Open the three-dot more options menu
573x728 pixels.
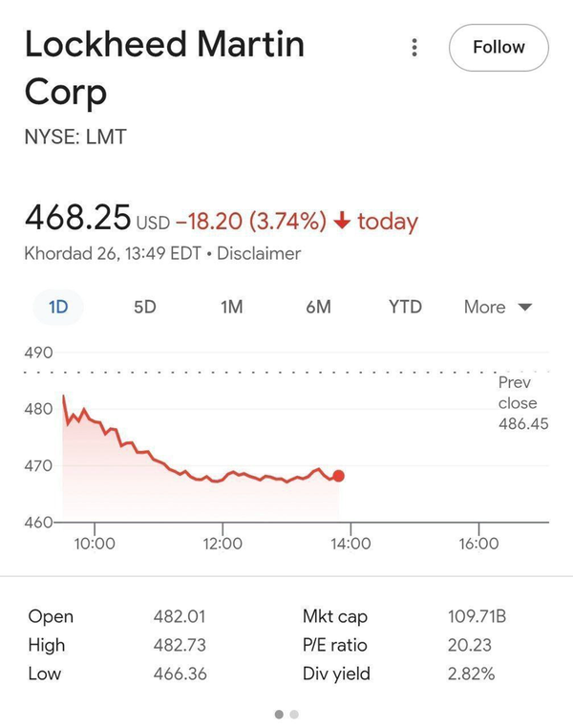pos(414,48)
